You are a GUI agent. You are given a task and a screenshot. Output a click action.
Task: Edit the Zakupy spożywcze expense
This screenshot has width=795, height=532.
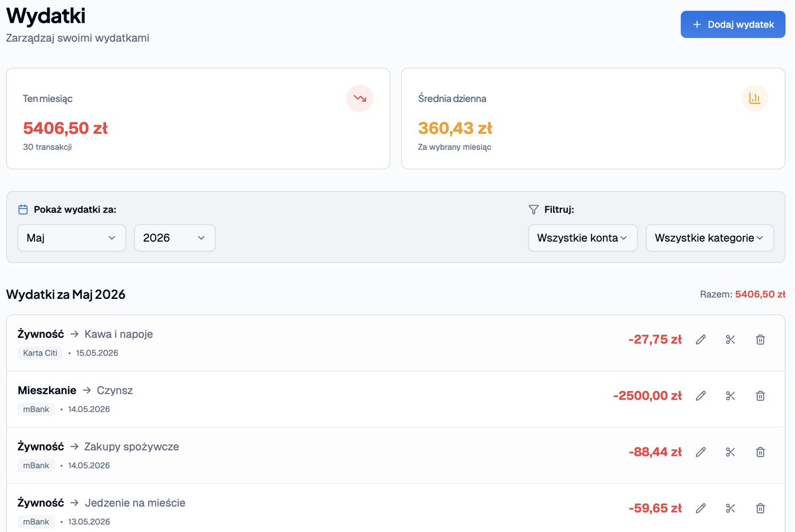tap(701, 452)
